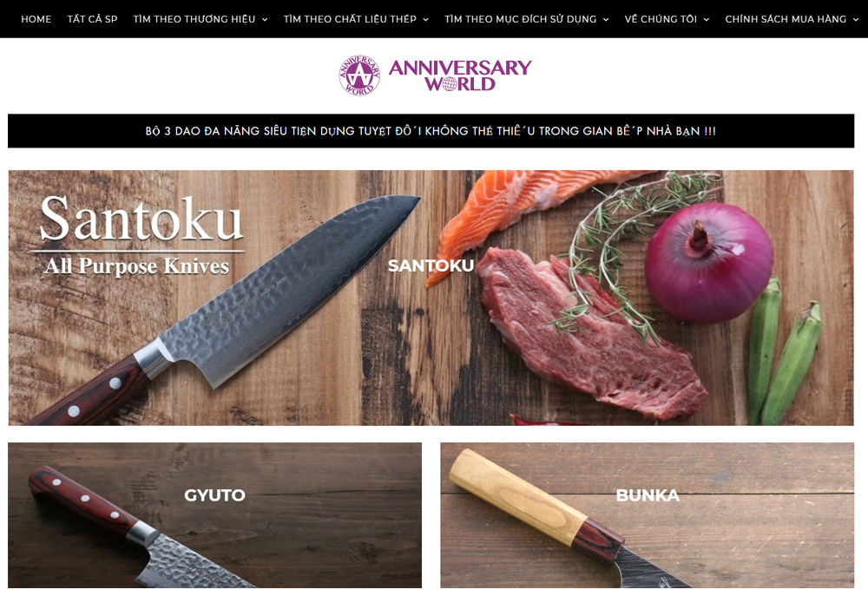Viewport: 868px width, 596px height.
Task: Click the Anniversary World circular logo emblem
Action: tap(359, 75)
